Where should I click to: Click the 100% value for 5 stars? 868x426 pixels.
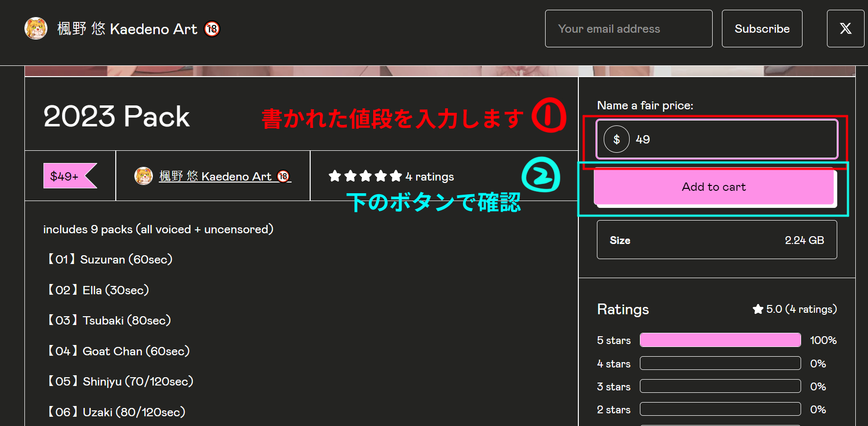point(823,340)
